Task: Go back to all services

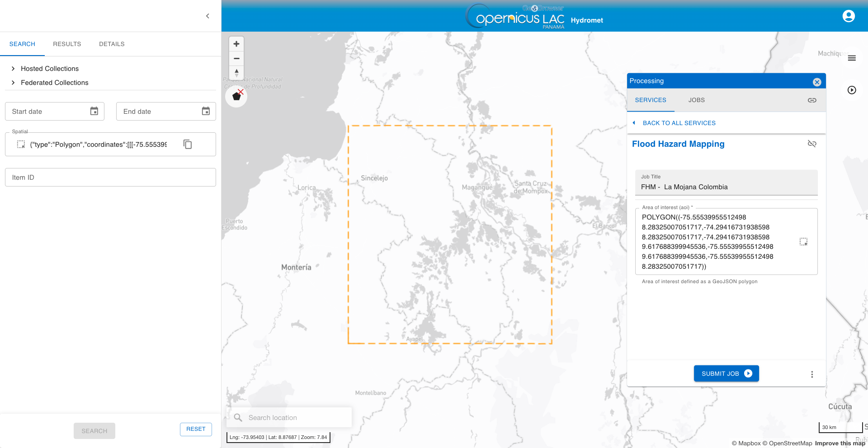Action: point(679,123)
